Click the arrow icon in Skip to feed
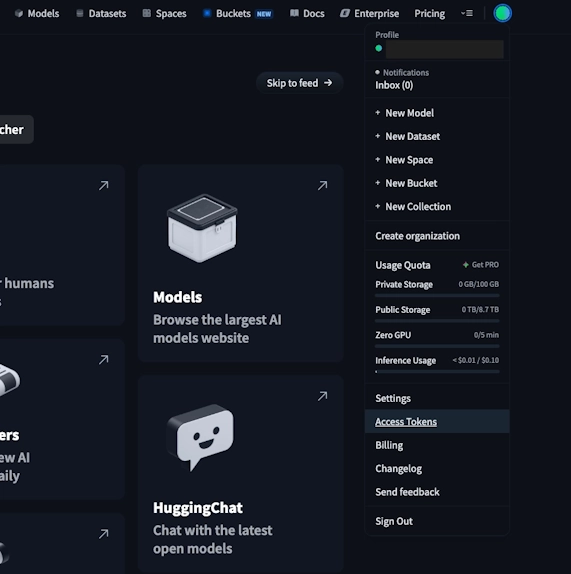This screenshot has width=571, height=574. click(x=328, y=83)
